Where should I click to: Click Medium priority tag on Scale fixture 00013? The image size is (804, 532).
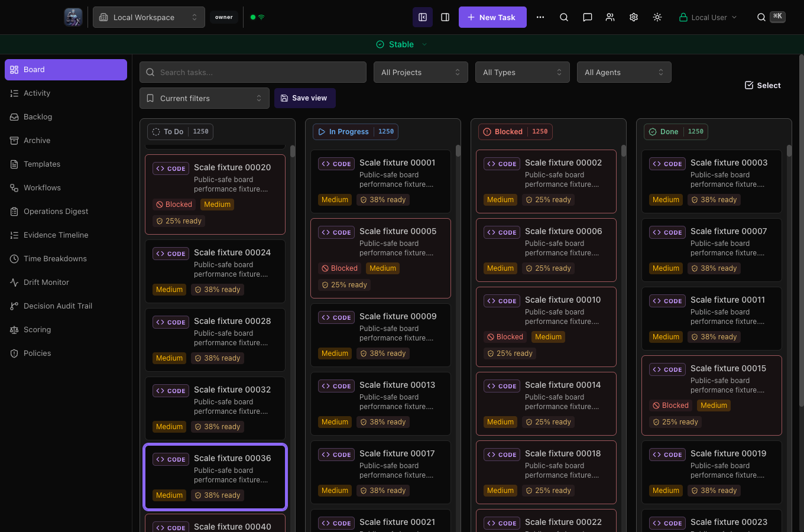tap(335, 422)
